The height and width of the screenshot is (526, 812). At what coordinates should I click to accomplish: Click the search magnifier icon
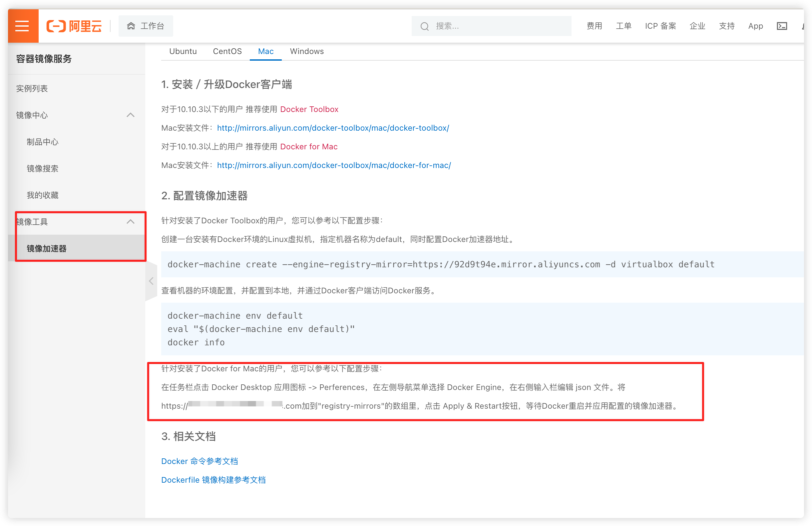[424, 26]
